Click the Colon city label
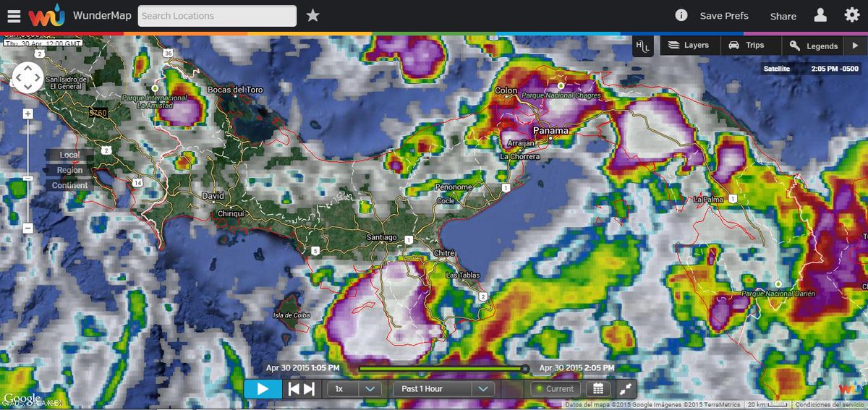 pyautogui.click(x=506, y=90)
